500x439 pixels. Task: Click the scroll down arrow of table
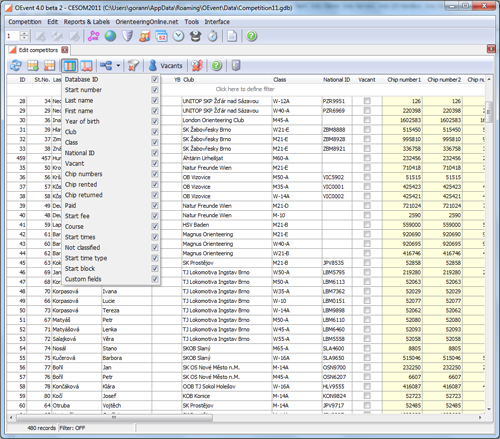click(x=489, y=409)
